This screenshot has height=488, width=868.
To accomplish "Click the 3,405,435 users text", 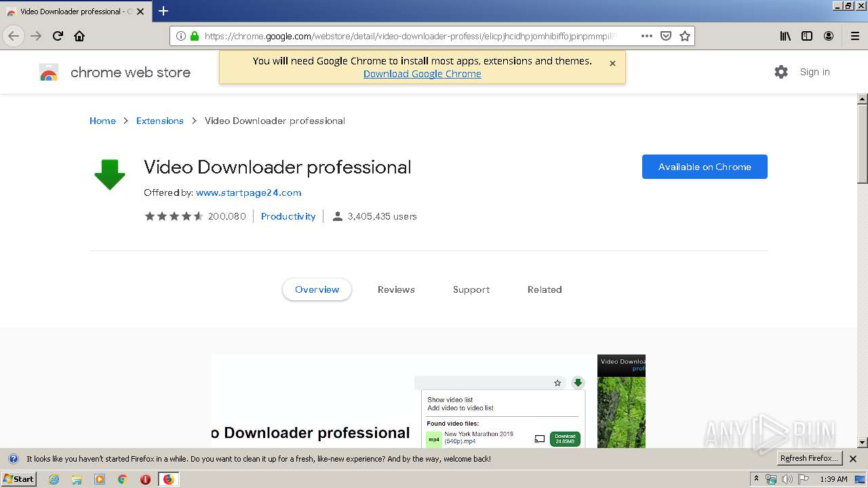I will click(382, 216).
